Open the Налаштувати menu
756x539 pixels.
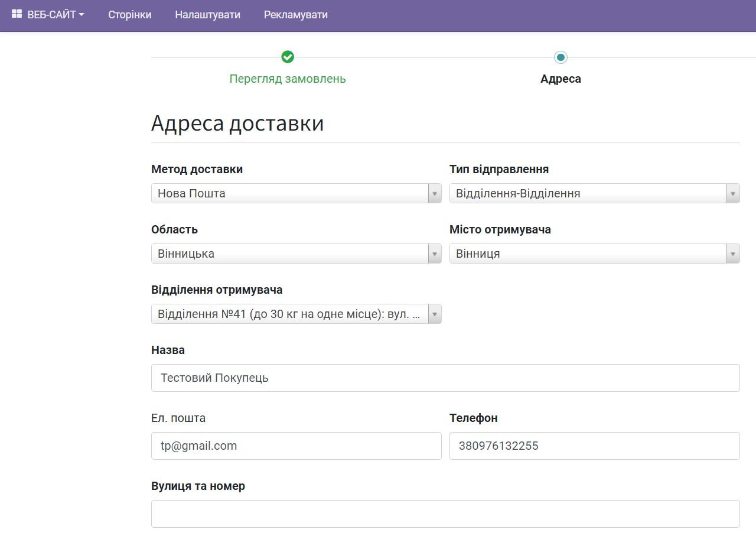point(207,15)
